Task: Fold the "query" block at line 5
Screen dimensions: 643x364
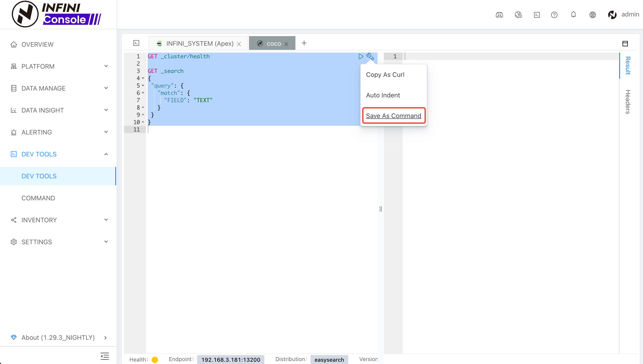Action: coord(143,86)
